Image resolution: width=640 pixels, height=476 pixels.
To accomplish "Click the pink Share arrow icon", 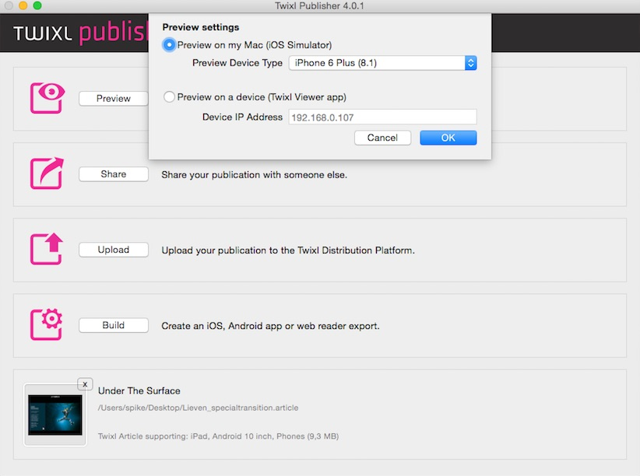I will click(47, 173).
